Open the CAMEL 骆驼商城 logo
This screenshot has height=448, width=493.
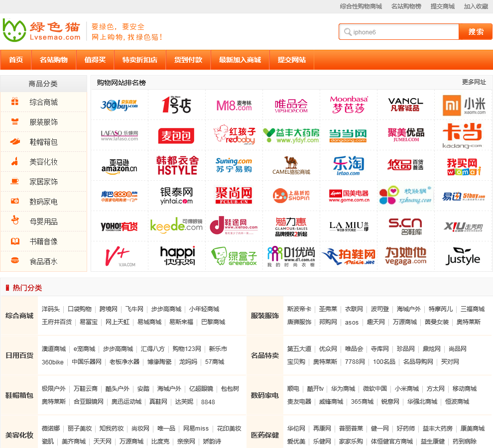coord(291,165)
